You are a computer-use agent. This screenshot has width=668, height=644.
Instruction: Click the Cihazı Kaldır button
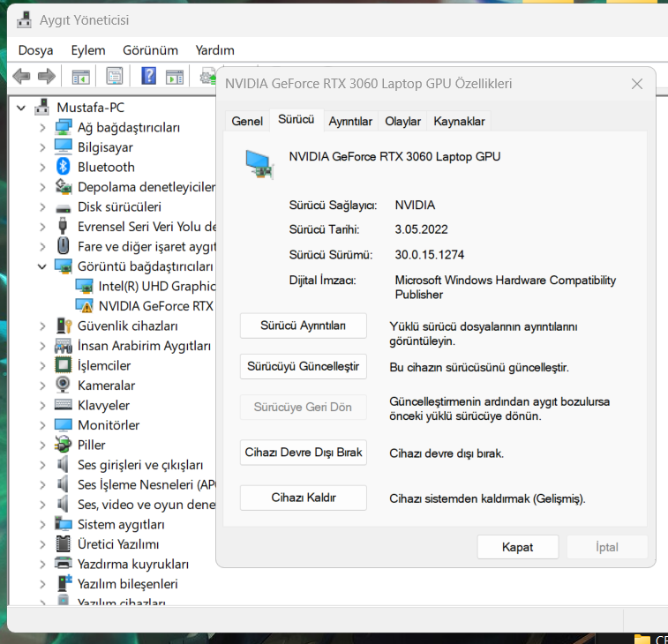tap(304, 498)
